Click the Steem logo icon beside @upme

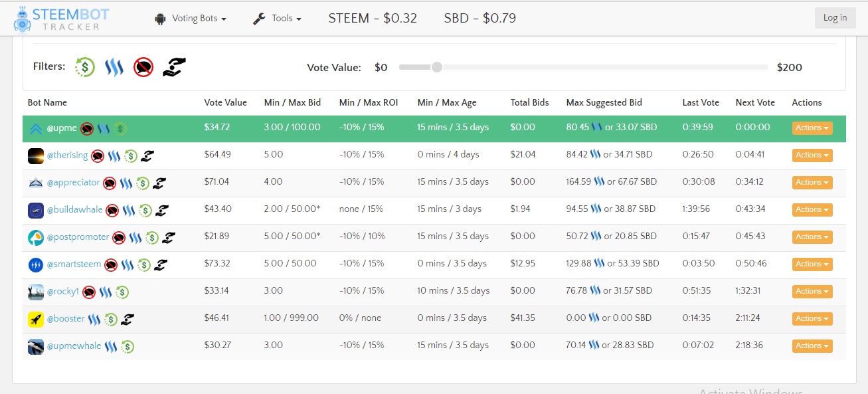pos(104,128)
